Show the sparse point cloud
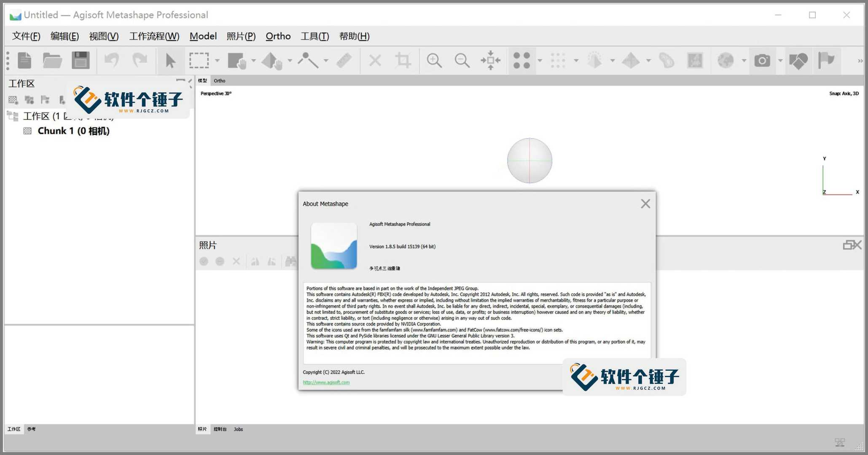 pyautogui.click(x=521, y=61)
